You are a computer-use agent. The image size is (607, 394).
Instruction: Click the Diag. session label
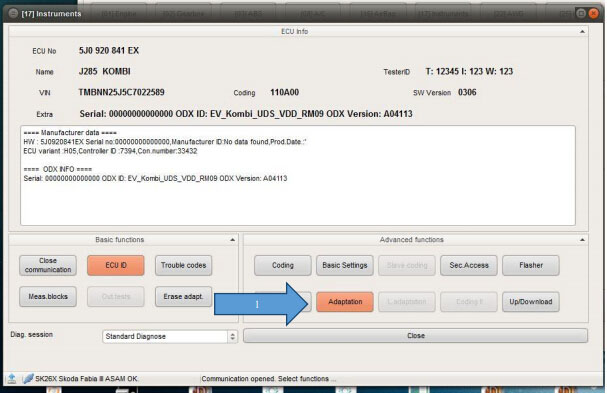pyautogui.click(x=32, y=335)
